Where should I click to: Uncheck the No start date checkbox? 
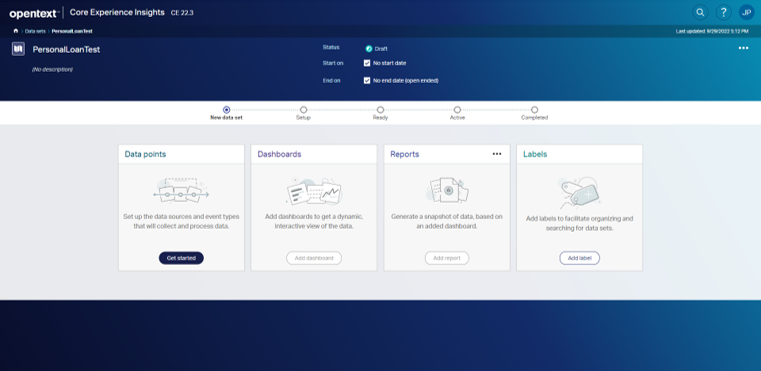pos(367,63)
